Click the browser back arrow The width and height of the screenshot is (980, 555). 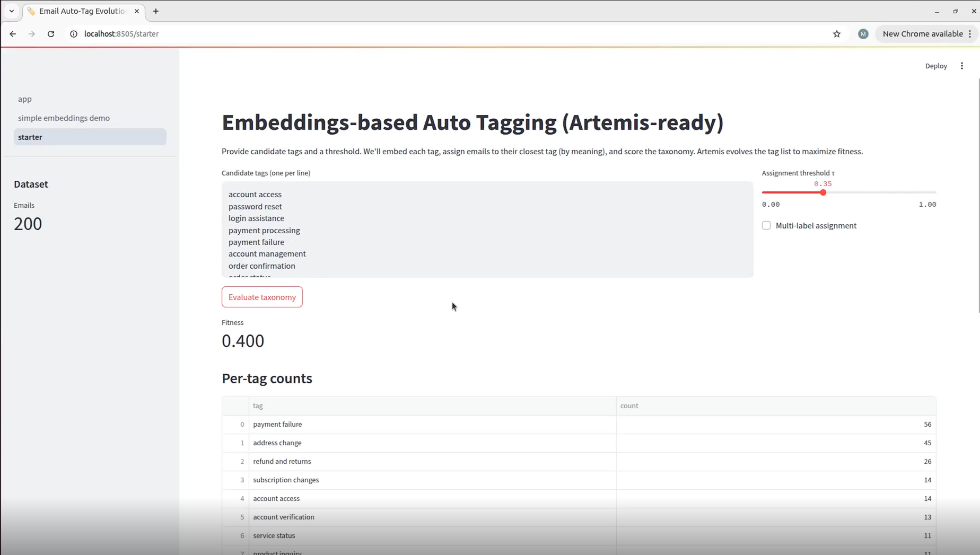[x=13, y=34]
